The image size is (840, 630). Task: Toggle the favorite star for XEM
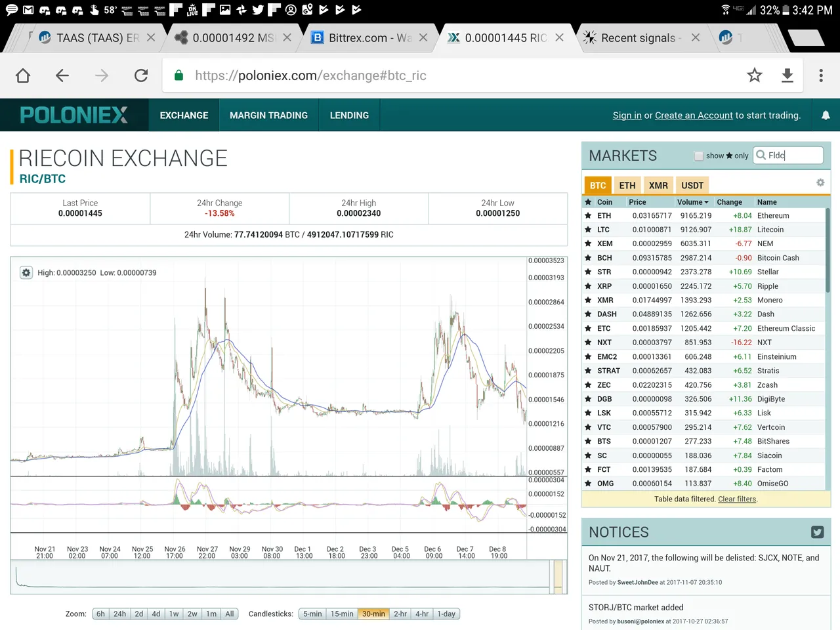tap(588, 243)
